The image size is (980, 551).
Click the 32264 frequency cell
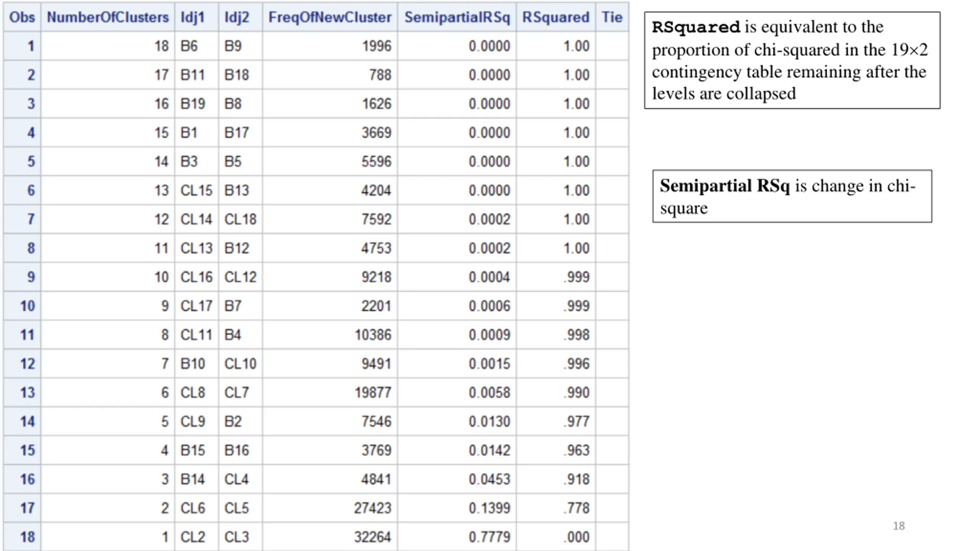pos(330,537)
